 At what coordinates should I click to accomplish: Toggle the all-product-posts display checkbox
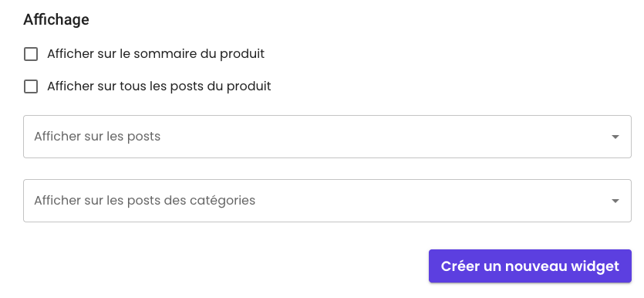point(31,86)
